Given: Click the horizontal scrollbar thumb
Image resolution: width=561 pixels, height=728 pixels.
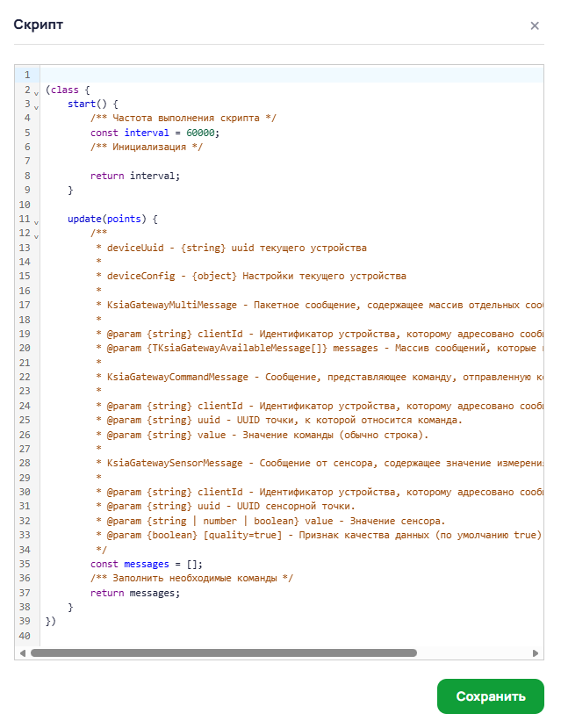Looking at the screenshot, I should pos(223,653).
